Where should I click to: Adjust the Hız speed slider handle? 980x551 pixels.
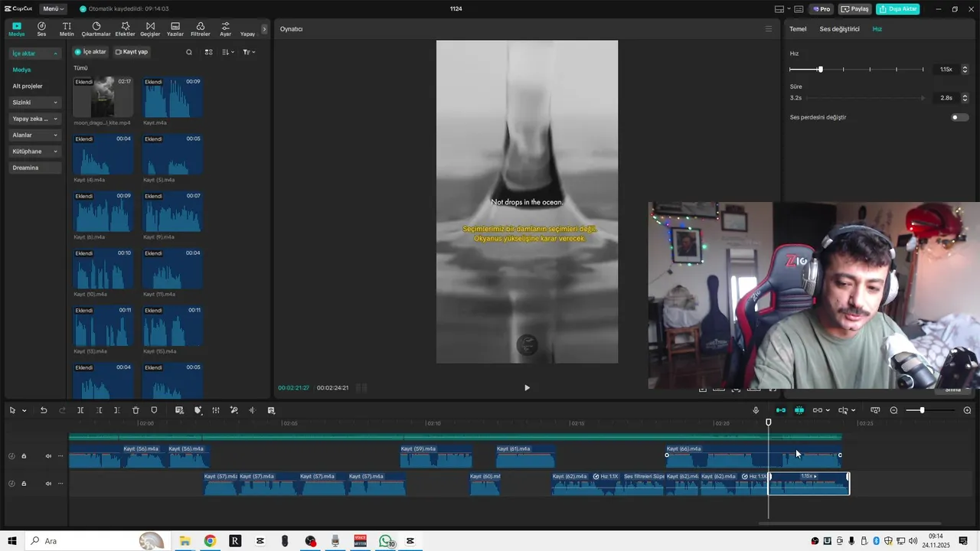click(x=820, y=70)
